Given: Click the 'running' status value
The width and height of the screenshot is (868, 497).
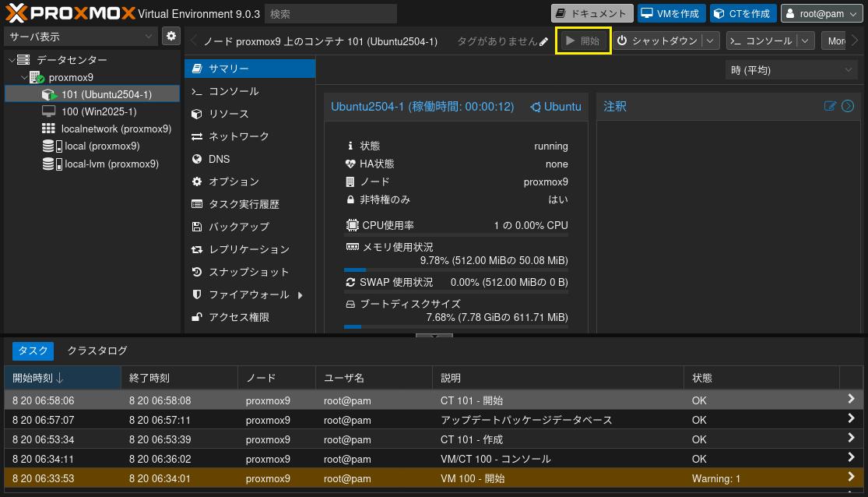Looking at the screenshot, I should click(551, 146).
